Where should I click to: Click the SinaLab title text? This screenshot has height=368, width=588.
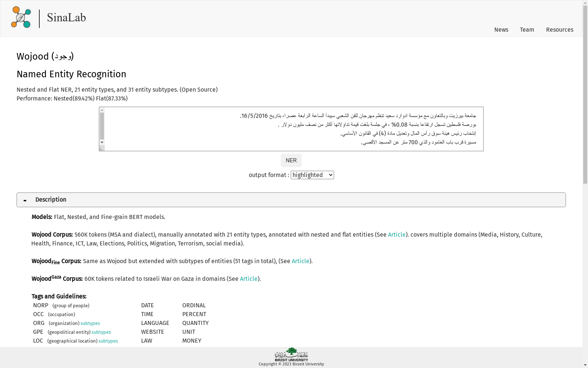(x=67, y=17)
